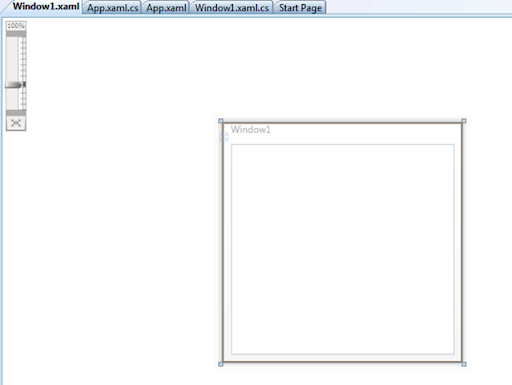
Task: Click the zoom track below the thumb
Action: (16, 99)
